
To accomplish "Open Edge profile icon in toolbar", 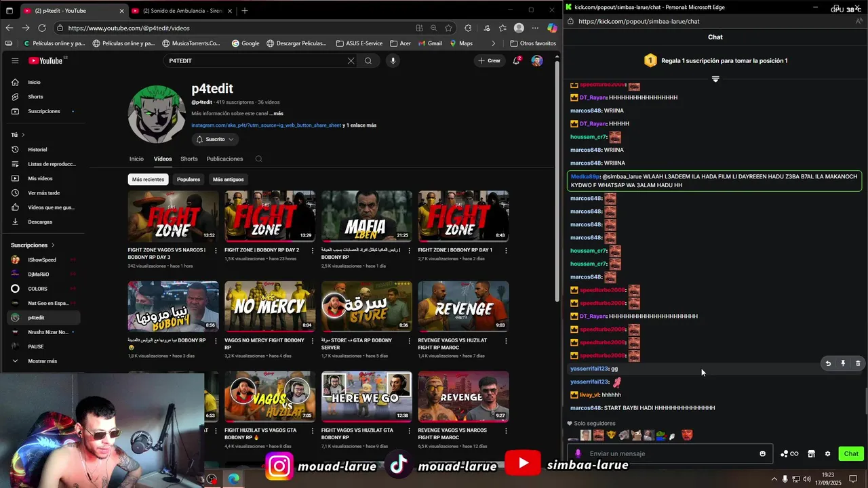I will (x=519, y=28).
